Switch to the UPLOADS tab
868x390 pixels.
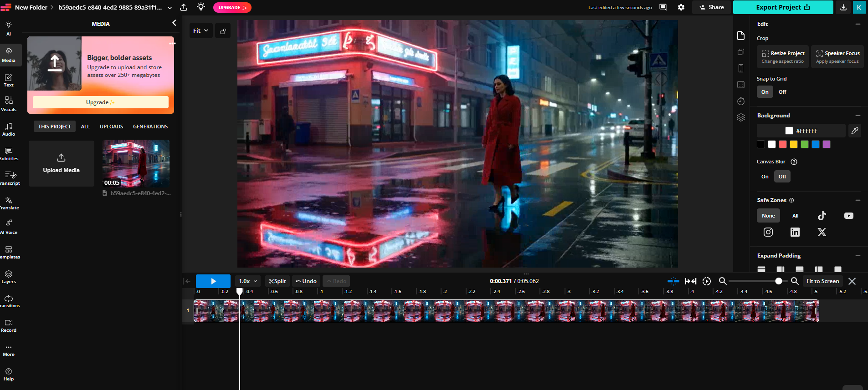[x=112, y=127]
